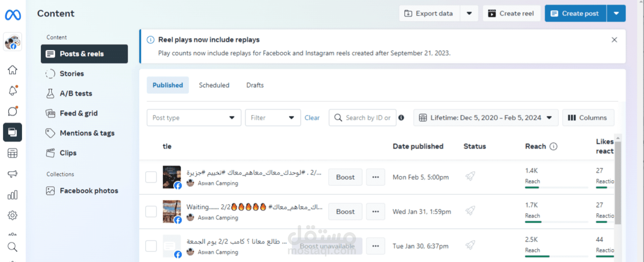Open the Columns button

click(x=588, y=118)
